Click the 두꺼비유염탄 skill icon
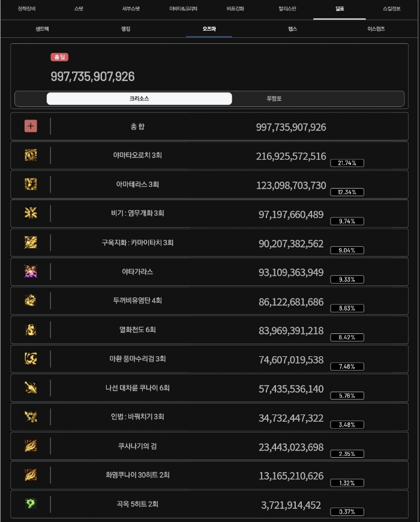 (30, 300)
